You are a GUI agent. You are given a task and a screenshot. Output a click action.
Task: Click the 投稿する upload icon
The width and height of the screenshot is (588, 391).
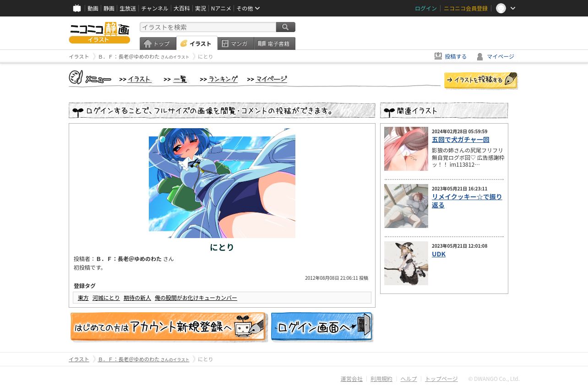pyautogui.click(x=438, y=56)
